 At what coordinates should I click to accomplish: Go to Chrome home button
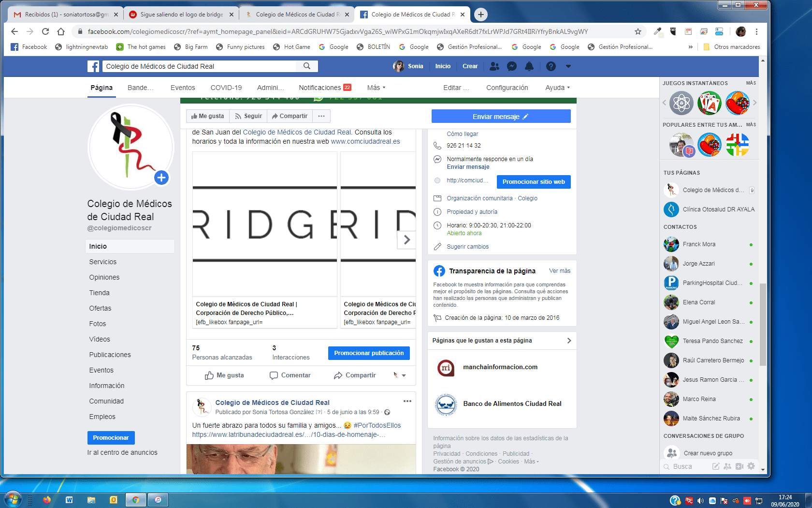[x=61, y=31]
